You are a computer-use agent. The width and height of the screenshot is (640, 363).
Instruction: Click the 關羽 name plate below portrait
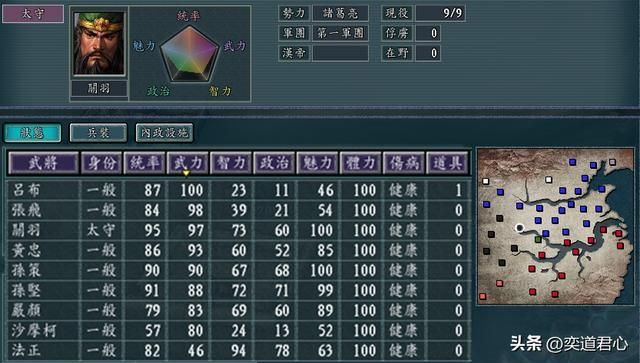point(99,88)
